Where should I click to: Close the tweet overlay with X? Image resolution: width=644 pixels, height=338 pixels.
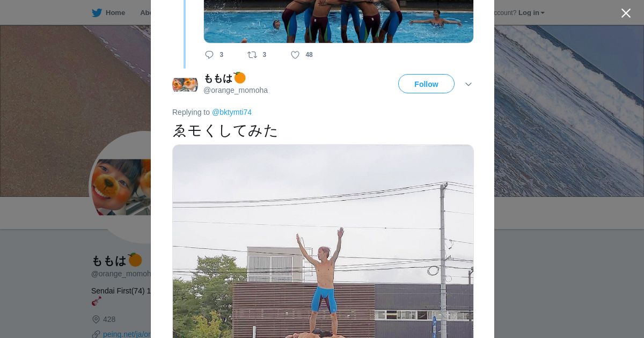coord(626,13)
